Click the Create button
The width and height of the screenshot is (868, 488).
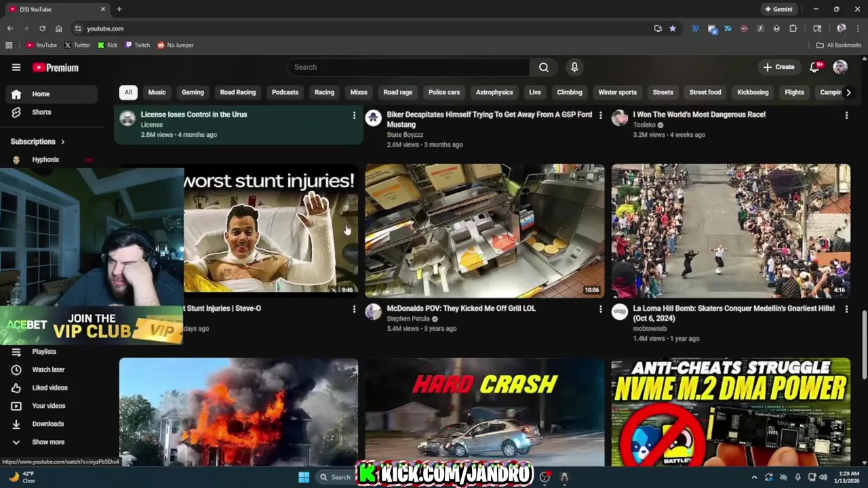point(778,67)
